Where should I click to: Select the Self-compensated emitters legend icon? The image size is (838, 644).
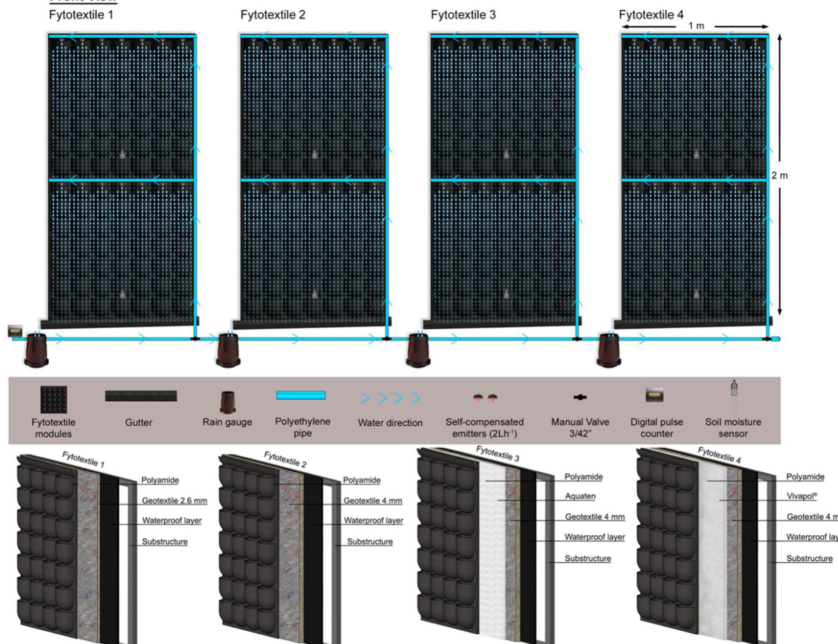485,398
